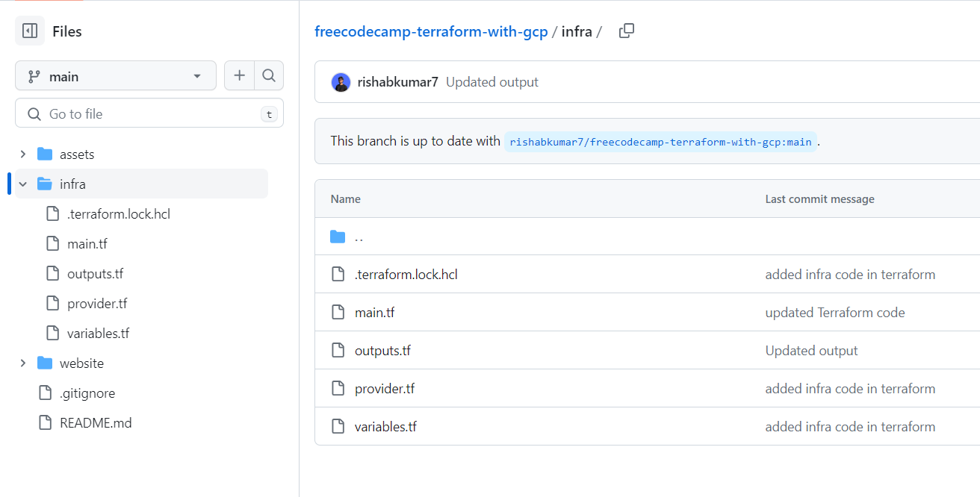Click rishabkumar7 avatar image
The height and width of the screenshot is (497, 980).
coord(341,82)
